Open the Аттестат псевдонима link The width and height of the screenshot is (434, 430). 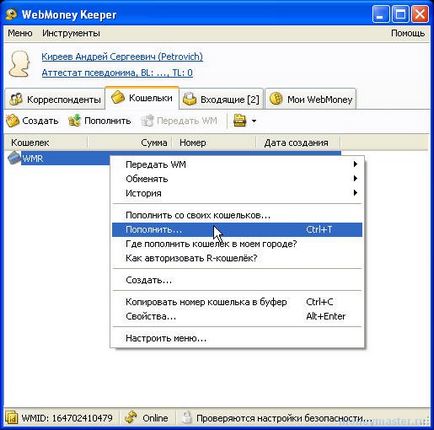pyautogui.click(x=117, y=73)
